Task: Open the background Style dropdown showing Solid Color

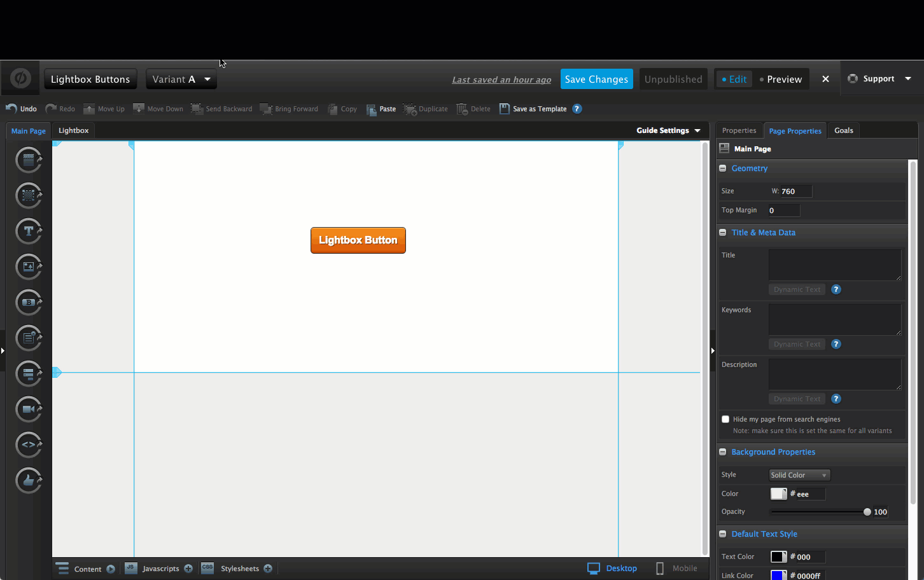Action: tap(799, 474)
